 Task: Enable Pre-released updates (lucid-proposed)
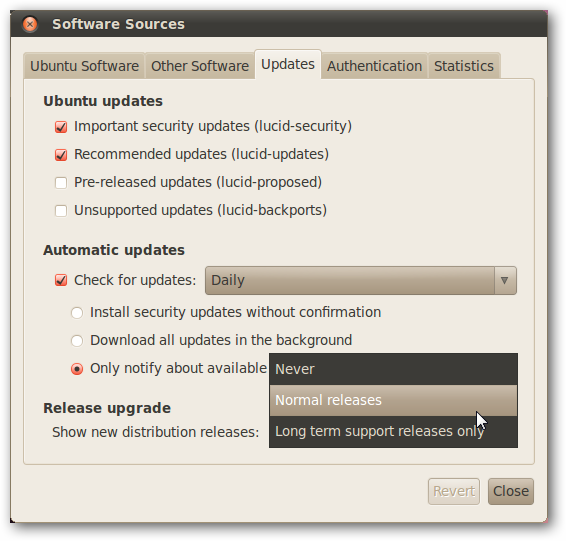point(61,183)
